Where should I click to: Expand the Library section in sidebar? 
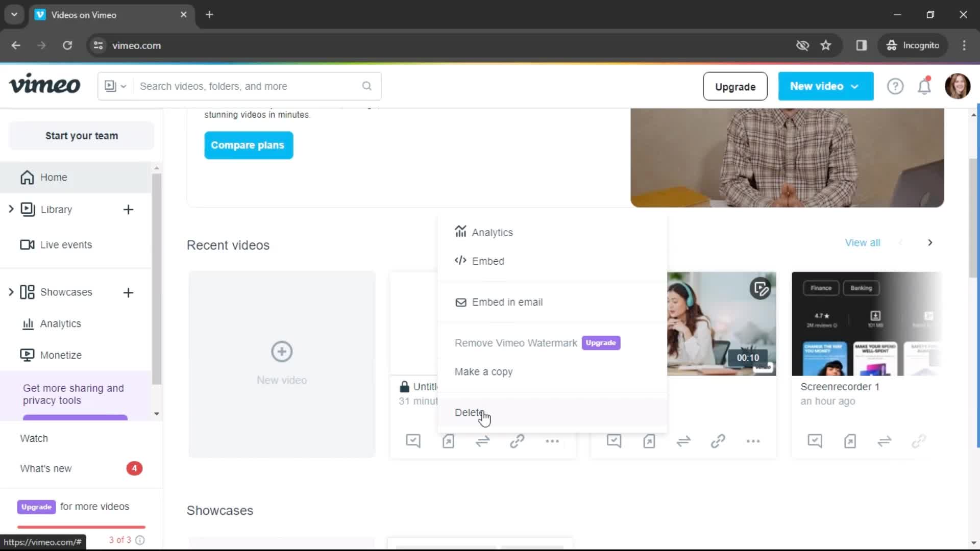[x=11, y=209]
